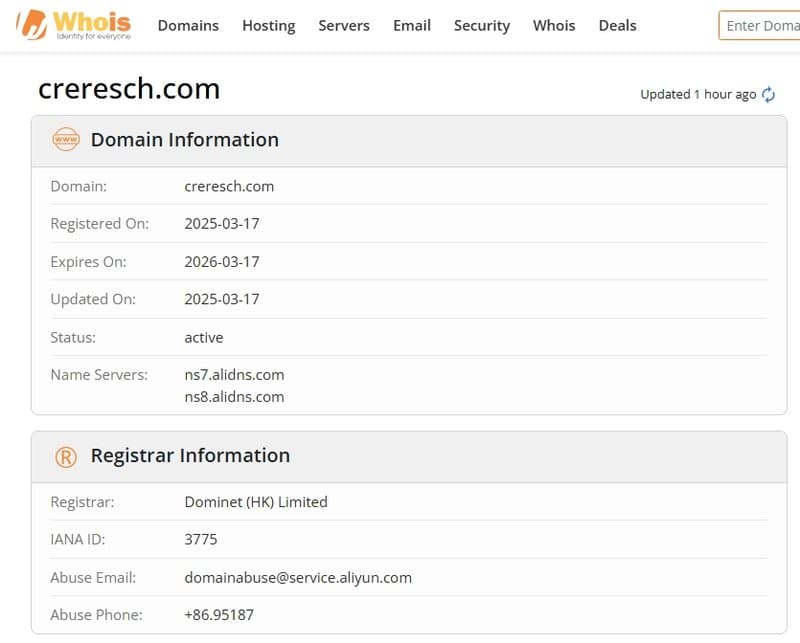Click the creresch.com page heading
This screenshot has width=800, height=643.
[129, 89]
